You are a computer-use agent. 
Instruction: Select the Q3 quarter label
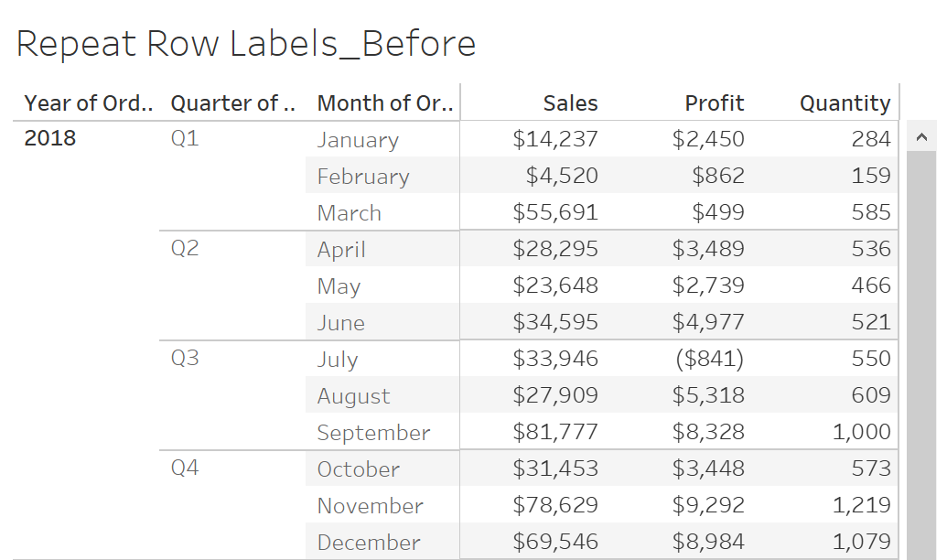tap(185, 358)
